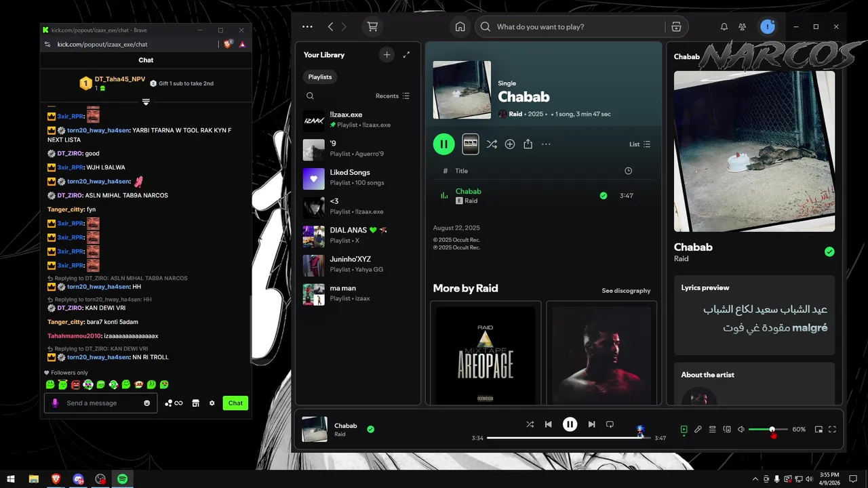
Task: Show hidden system tray icons
Action: (755, 479)
